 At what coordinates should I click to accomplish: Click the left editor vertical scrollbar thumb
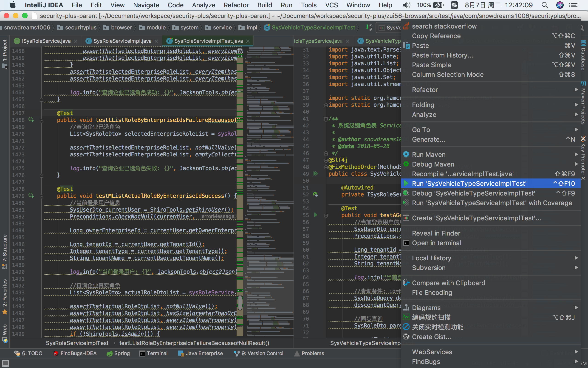[240, 302]
